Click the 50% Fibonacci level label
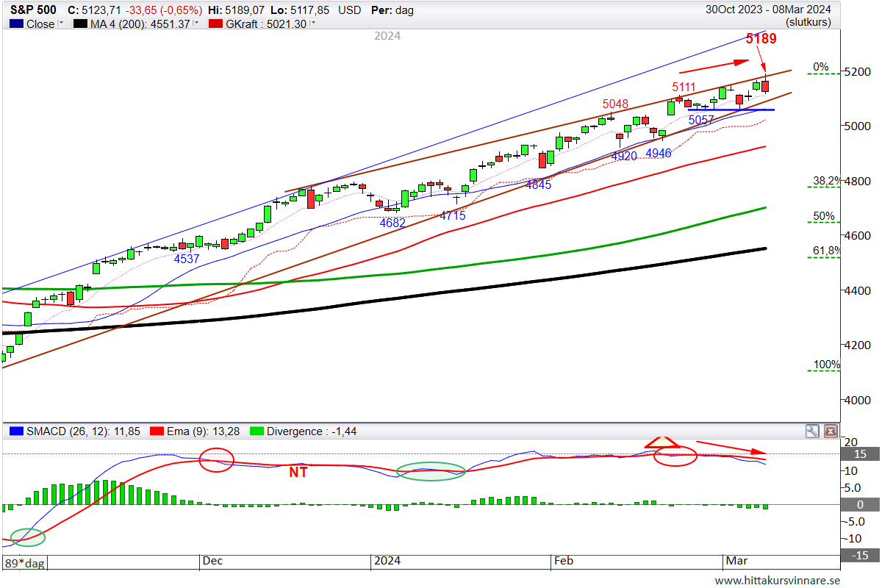This screenshot has width=882, height=588. [823, 216]
